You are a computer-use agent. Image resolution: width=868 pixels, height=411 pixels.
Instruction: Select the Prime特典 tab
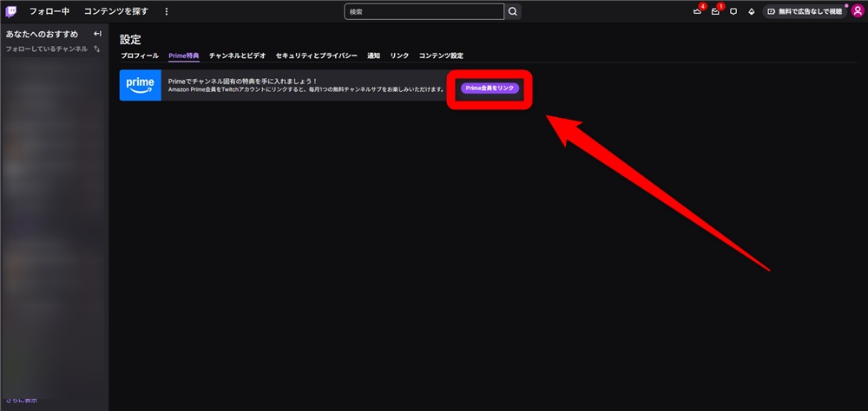tap(184, 55)
